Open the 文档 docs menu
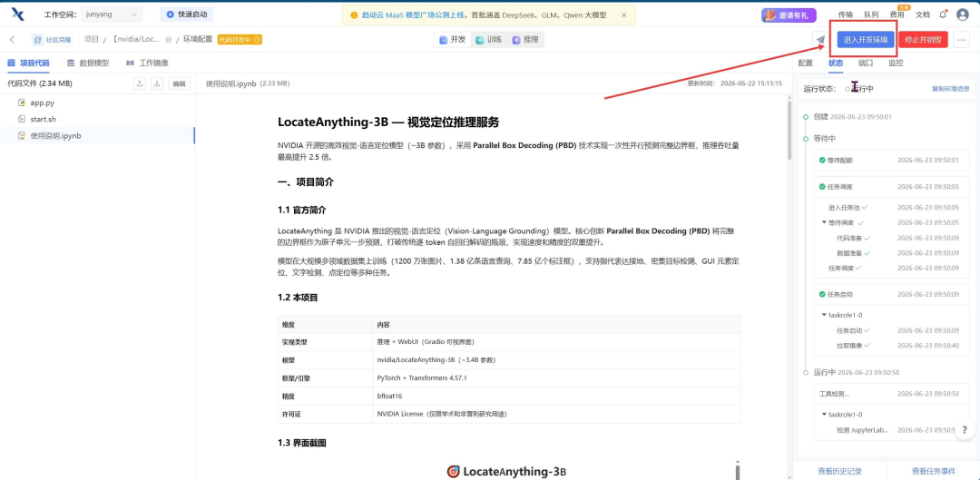This screenshot has height=480, width=980. (923, 15)
